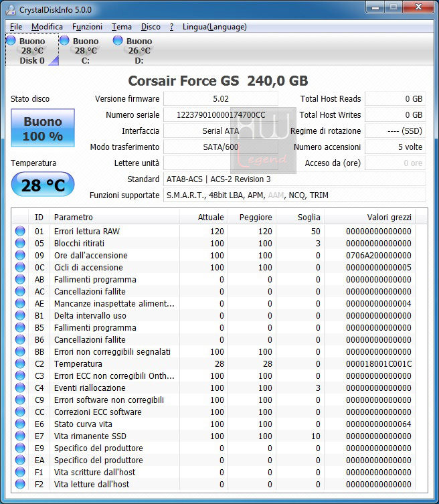This screenshot has height=504, width=439.
Task: Click the 28 °C temperature button
Action: (x=43, y=184)
